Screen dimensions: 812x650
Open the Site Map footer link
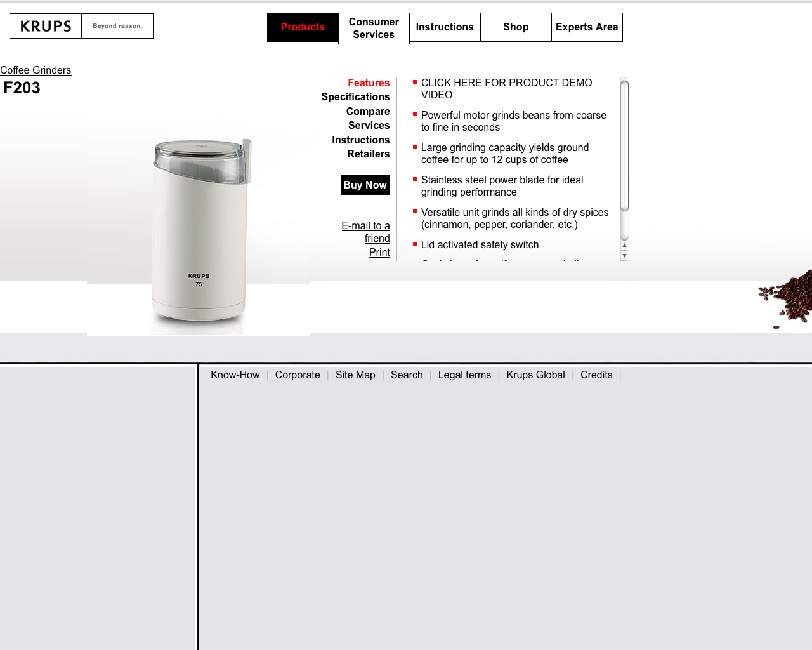(x=355, y=375)
